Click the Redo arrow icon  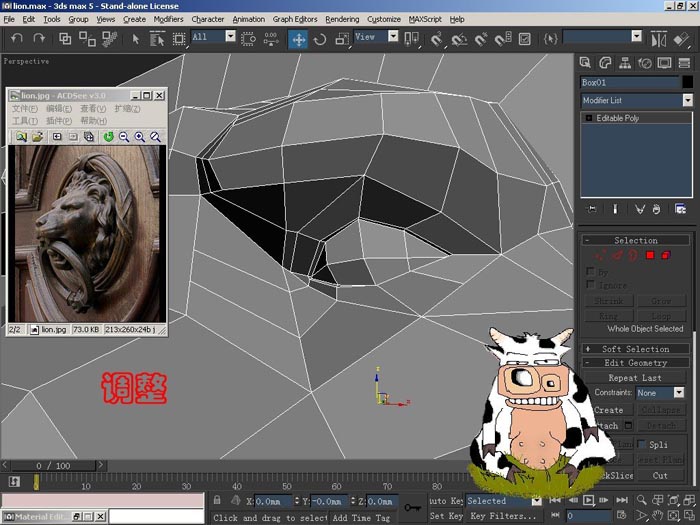39,39
